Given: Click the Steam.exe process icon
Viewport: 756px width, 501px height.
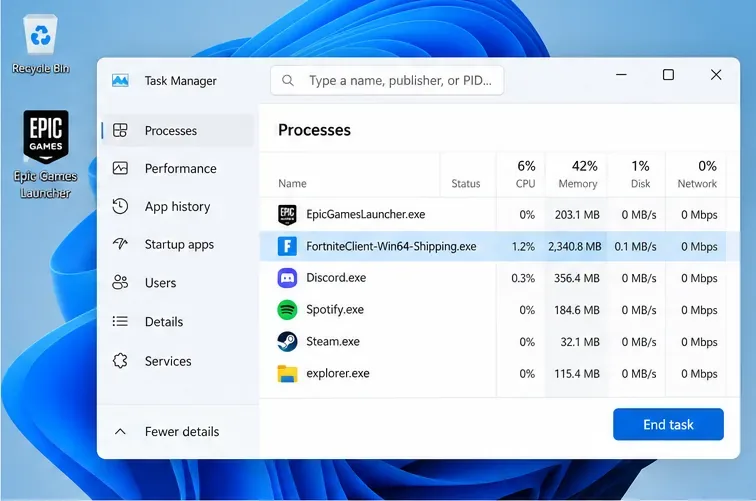Looking at the screenshot, I should 287,341.
